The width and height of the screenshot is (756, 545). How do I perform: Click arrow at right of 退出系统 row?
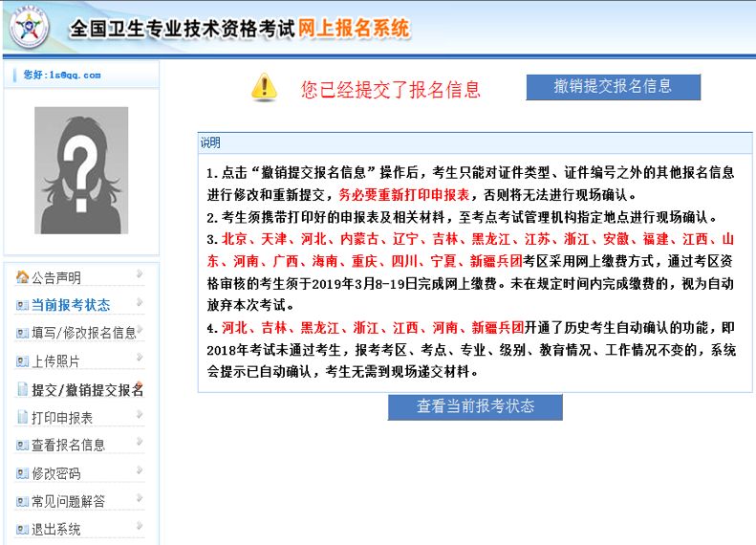[140, 526]
